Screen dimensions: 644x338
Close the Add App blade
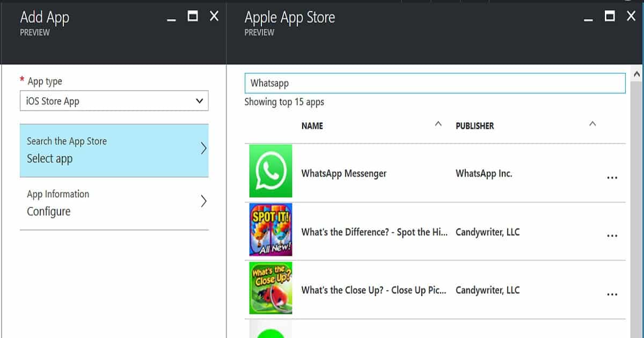tap(214, 16)
